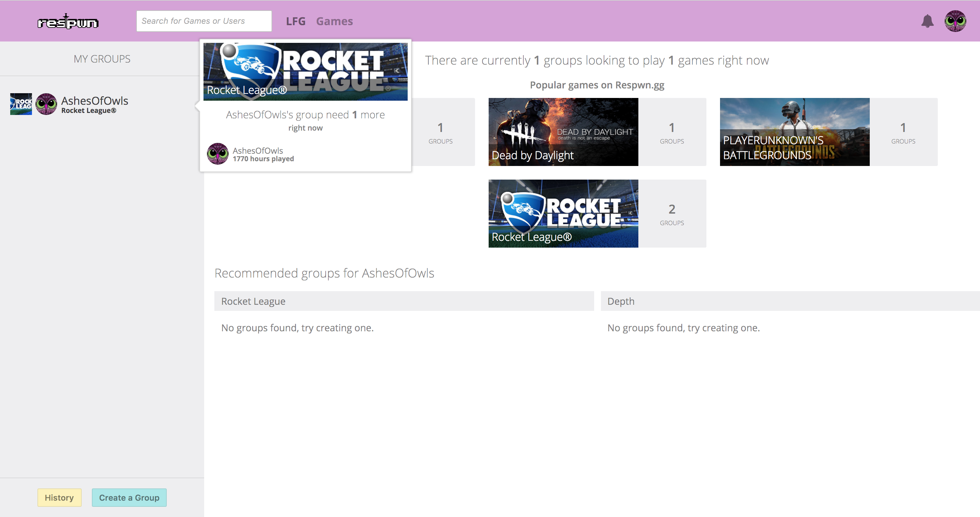Open AshesOfOwls group name in sidebar
Image resolution: width=980 pixels, height=517 pixels.
[94, 101]
